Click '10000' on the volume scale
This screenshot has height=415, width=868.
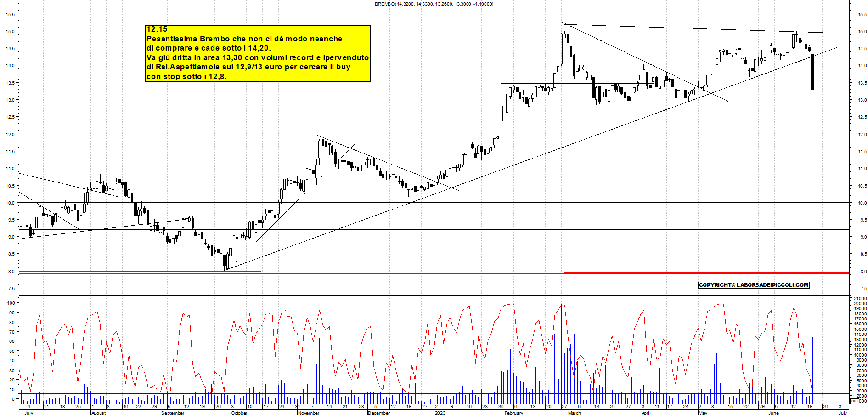pyautogui.click(x=860, y=355)
